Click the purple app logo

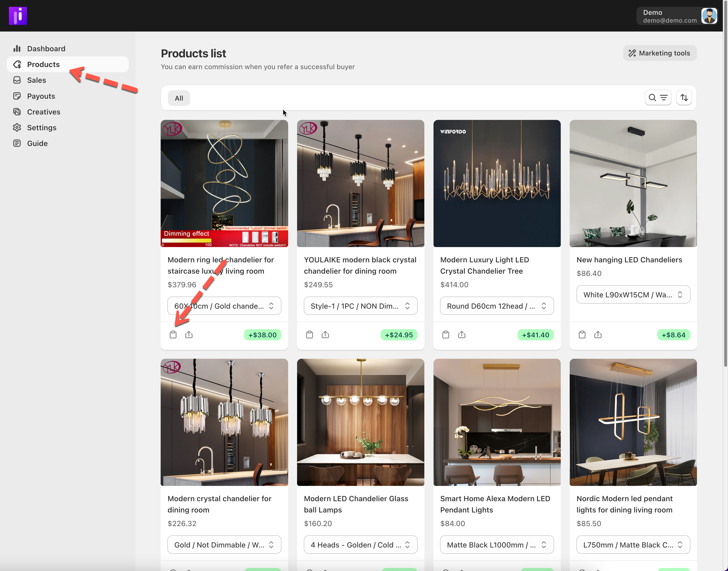coord(18,16)
